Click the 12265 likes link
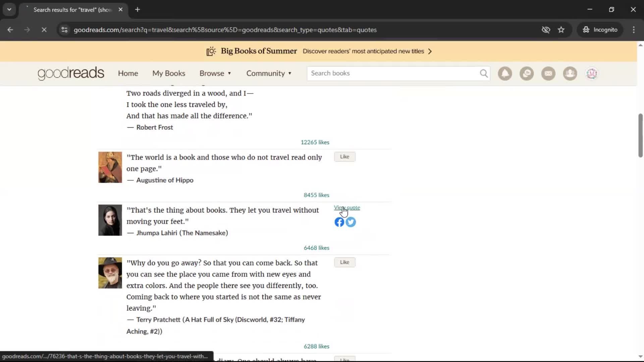The height and width of the screenshot is (362, 644). click(315, 142)
